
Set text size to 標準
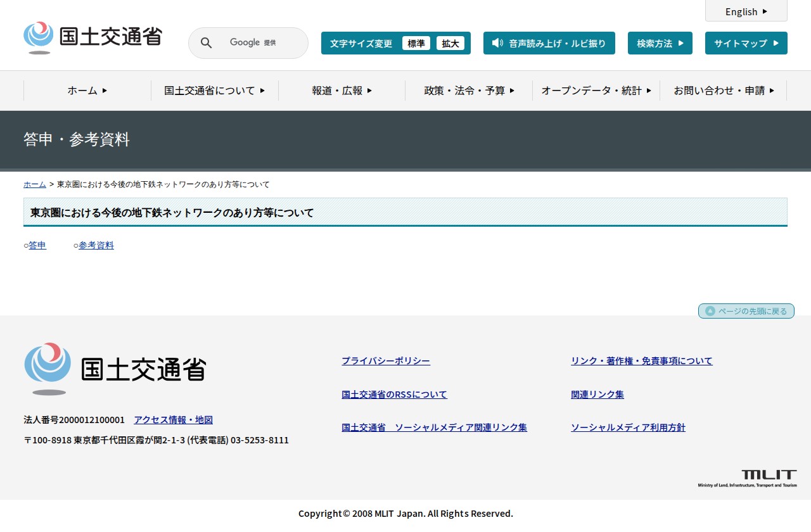click(x=416, y=43)
